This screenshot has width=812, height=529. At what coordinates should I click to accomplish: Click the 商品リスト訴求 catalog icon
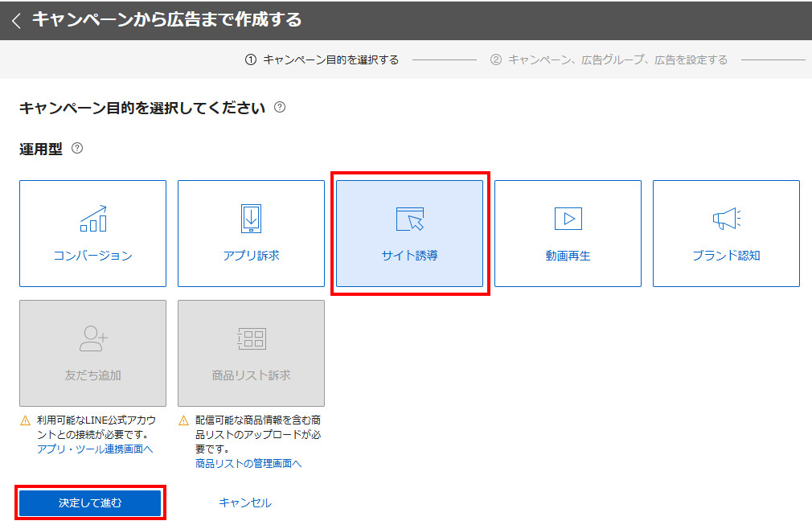coord(251,338)
